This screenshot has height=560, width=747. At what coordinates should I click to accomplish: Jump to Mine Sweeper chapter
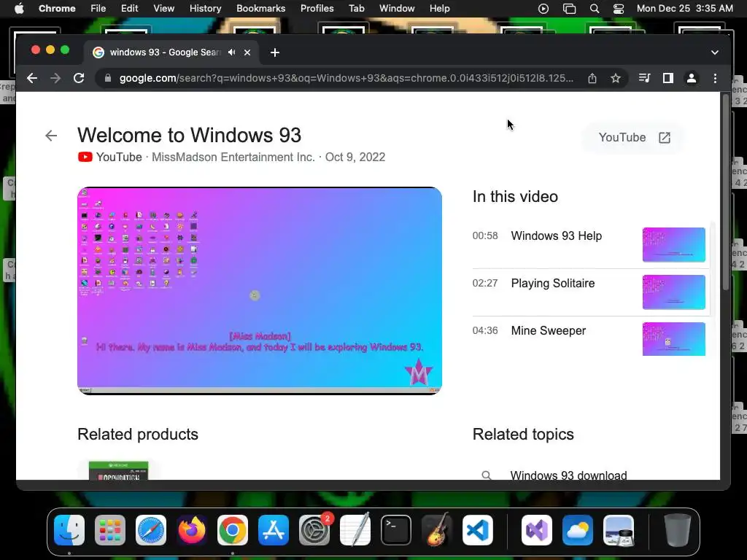[549, 330]
